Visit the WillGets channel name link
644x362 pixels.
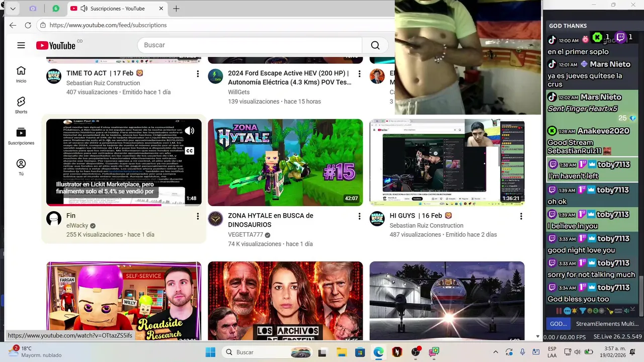pyautogui.click(x=239, y=93)
